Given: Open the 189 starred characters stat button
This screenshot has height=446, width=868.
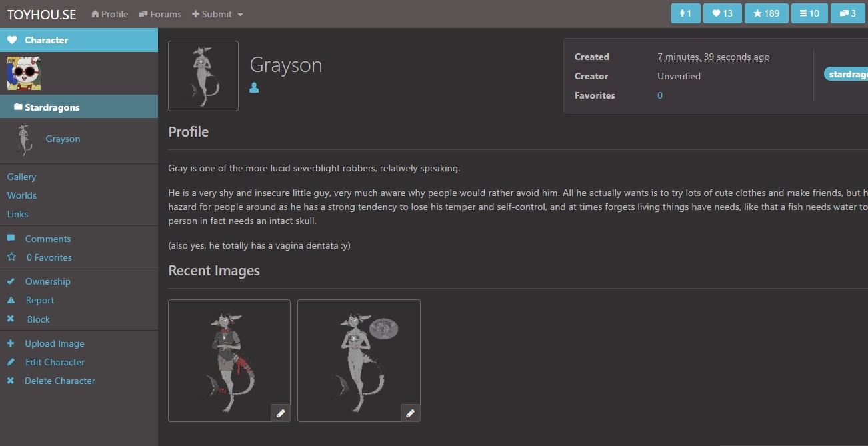Looking at the screenshot, I should pyautogui.click(x=766, y=13).
